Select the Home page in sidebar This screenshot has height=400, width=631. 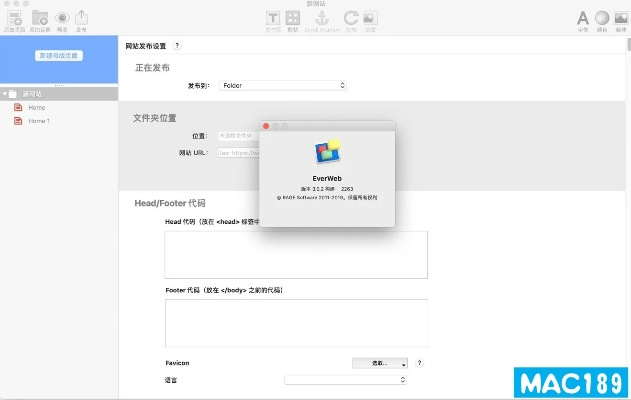click(37, 107)
